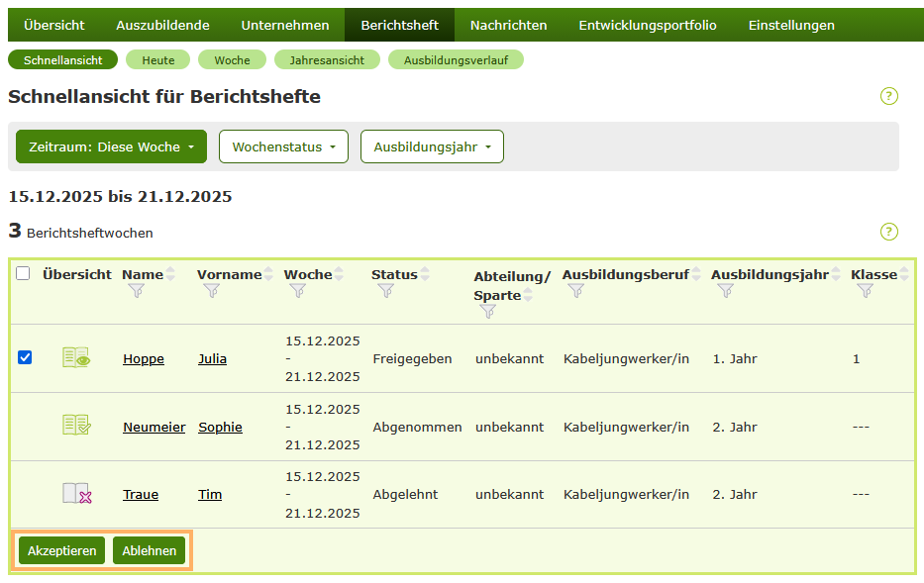The image size is (924, 583).
Task: Sort the table using the Klasse column arrows
Action: (x=902, y=273)
